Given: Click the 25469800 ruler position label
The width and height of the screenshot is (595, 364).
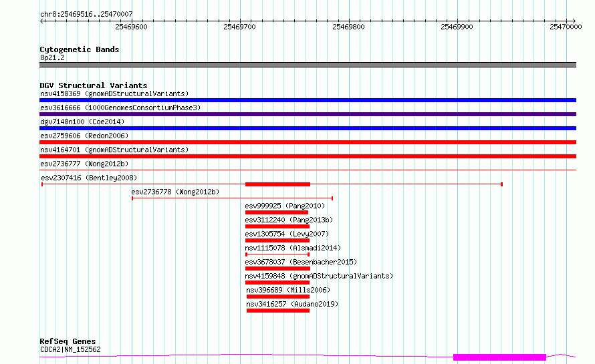Looking at the screenshot, I should point(348,27).
